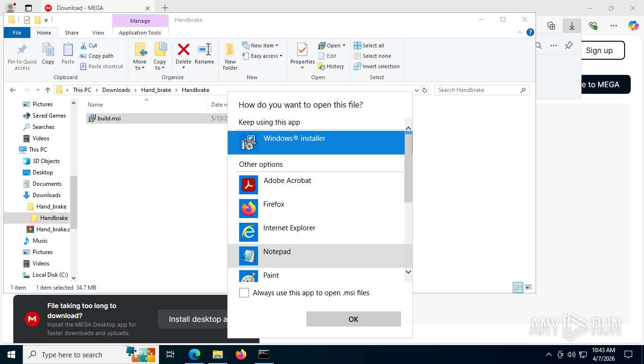
Task: Click Copy path in ribbon
Action: [97, 56]
